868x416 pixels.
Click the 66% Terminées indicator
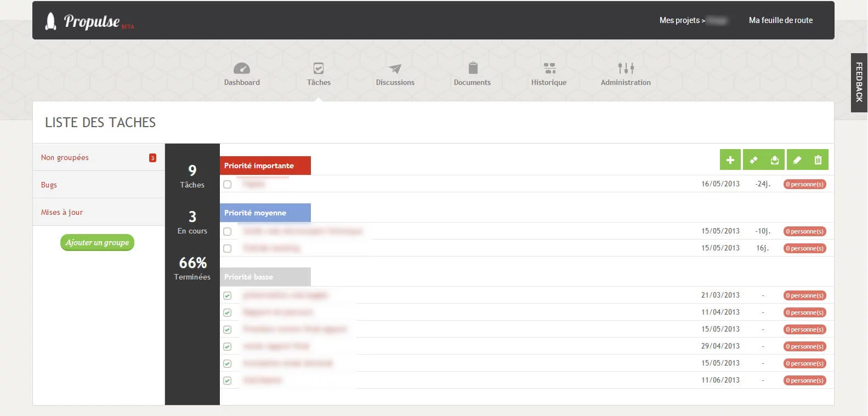192,269
